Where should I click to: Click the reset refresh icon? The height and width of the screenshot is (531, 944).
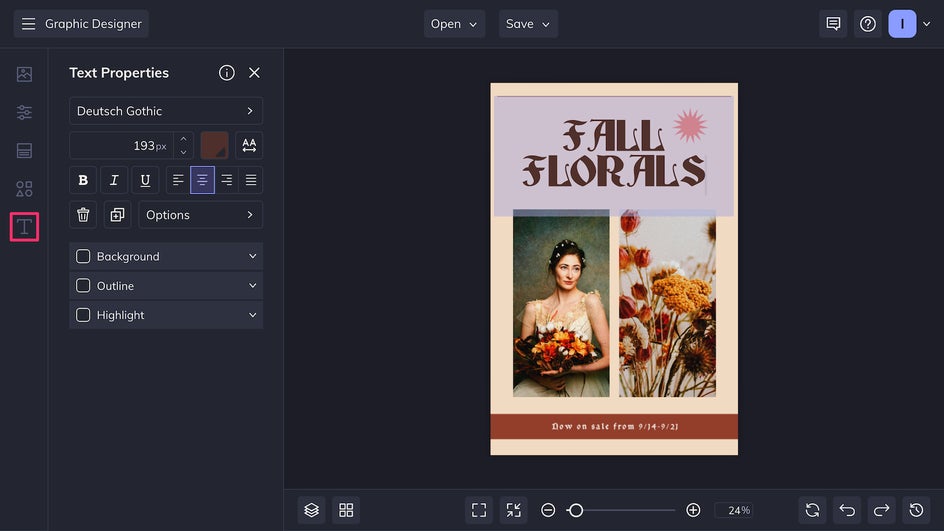pyautogui.click(x=812, y=510)
